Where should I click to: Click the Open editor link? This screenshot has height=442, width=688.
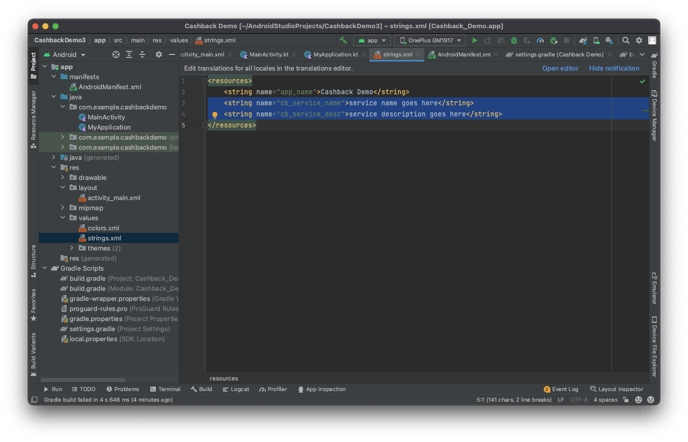click(x=560, y=68)
